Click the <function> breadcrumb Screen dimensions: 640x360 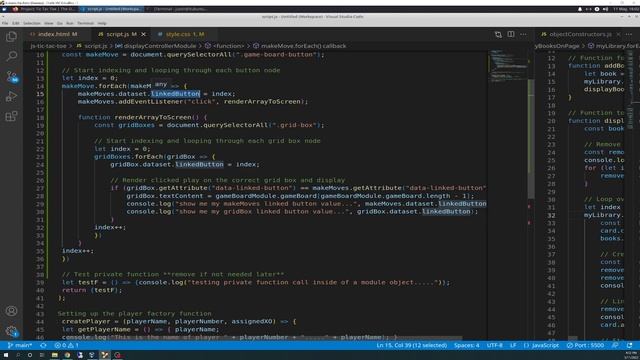point(225,46)
